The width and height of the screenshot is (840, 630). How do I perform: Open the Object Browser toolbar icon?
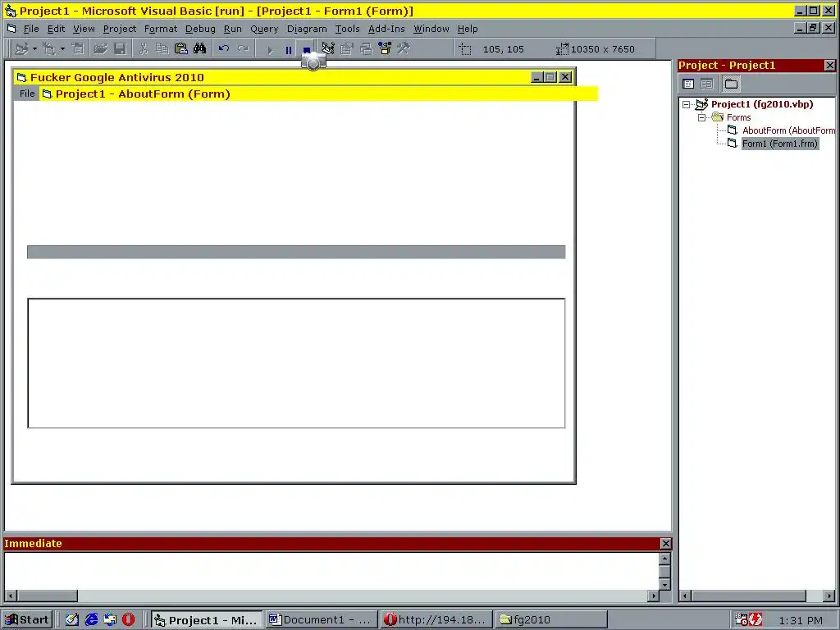[385, 48]
